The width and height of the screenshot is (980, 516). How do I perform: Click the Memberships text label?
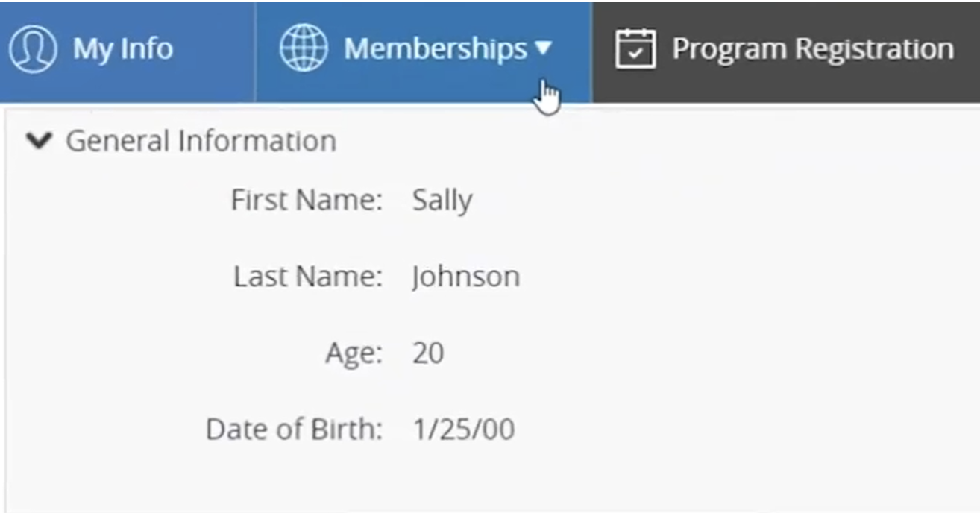[x=436, y=49]
